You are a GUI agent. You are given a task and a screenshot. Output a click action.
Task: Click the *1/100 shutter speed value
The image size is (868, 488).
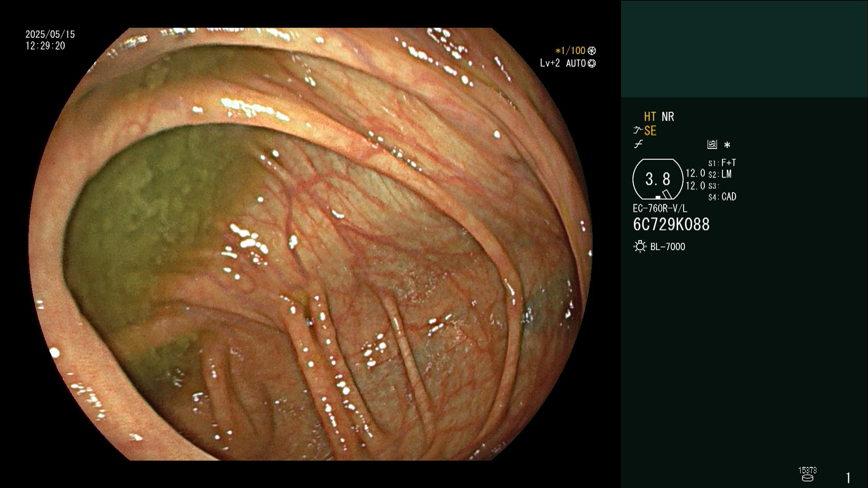click(571, 51)
